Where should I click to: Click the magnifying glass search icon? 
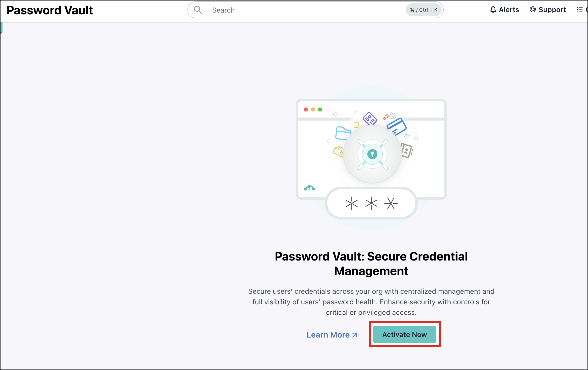pyautogui.click(x=198, y=10)
